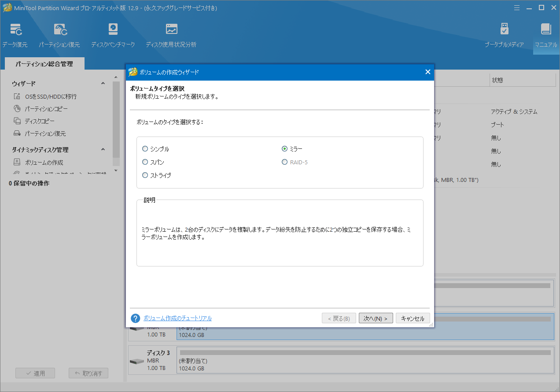Select the シンプル volume type
This screenshot has height=392, width=560.
pyautogui.click(x=145, y=149)
